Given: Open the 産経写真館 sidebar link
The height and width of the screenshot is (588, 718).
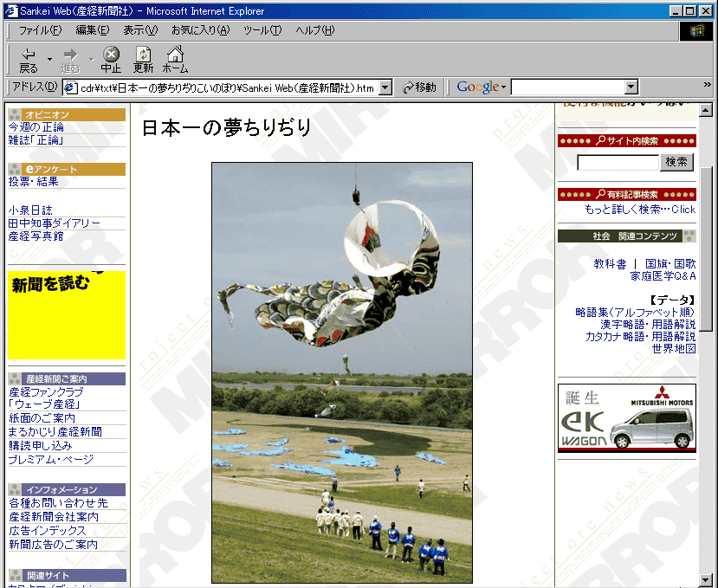Looking at the screenshot, I should [x=36, y=236].
